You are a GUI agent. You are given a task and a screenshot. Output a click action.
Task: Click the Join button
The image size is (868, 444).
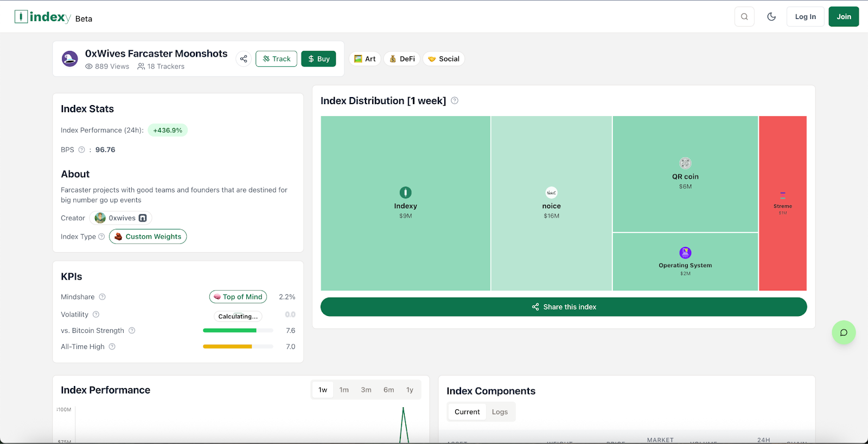[844, 17]
